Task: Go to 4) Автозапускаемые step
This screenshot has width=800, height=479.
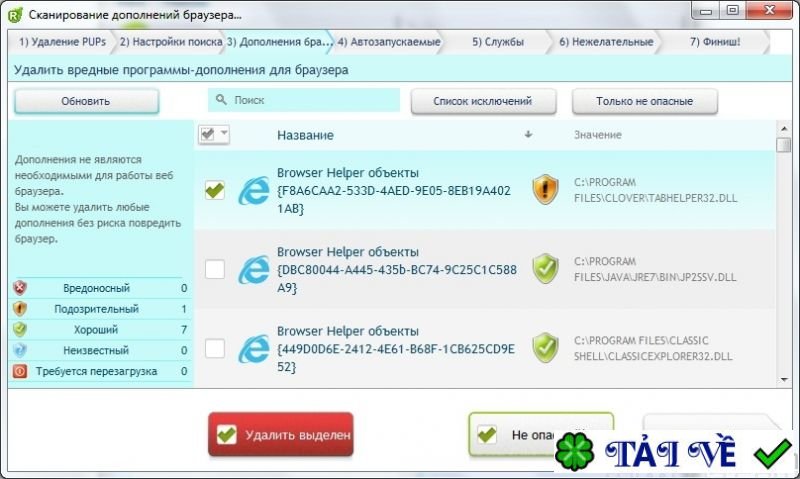Action: coord(389,42)
